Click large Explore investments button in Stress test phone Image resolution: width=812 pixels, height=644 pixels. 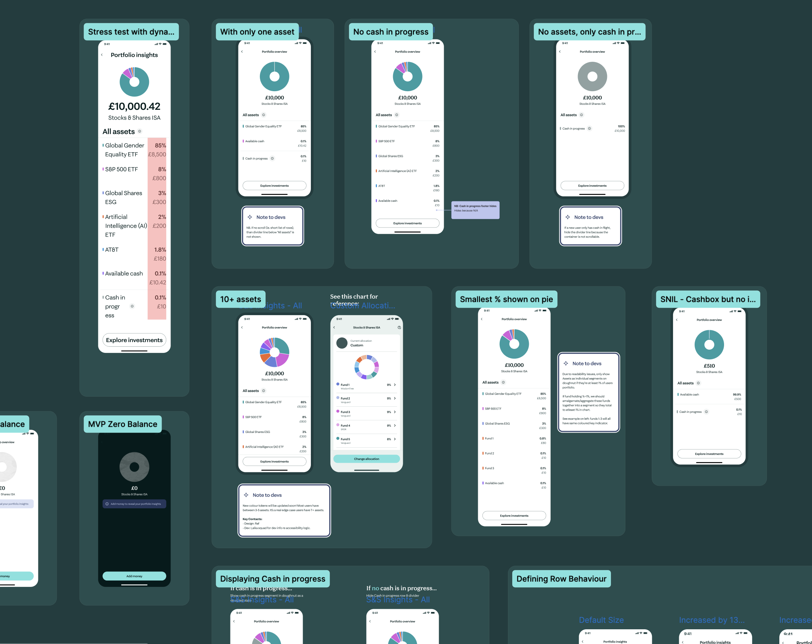(x=135, y=340)
